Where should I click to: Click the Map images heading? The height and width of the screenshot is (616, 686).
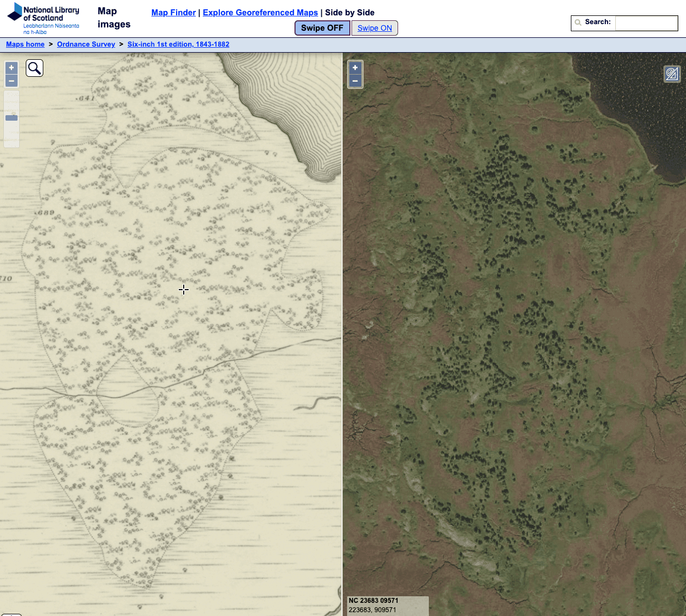click(114, 18)
